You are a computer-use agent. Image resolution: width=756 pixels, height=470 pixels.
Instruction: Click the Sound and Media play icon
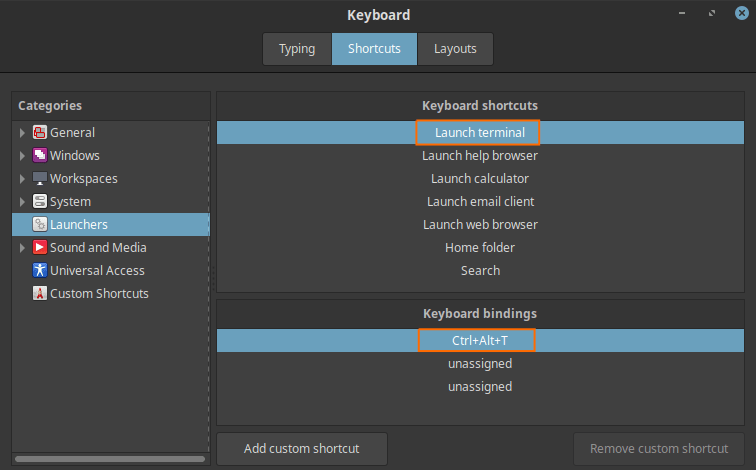click(40, 248)
